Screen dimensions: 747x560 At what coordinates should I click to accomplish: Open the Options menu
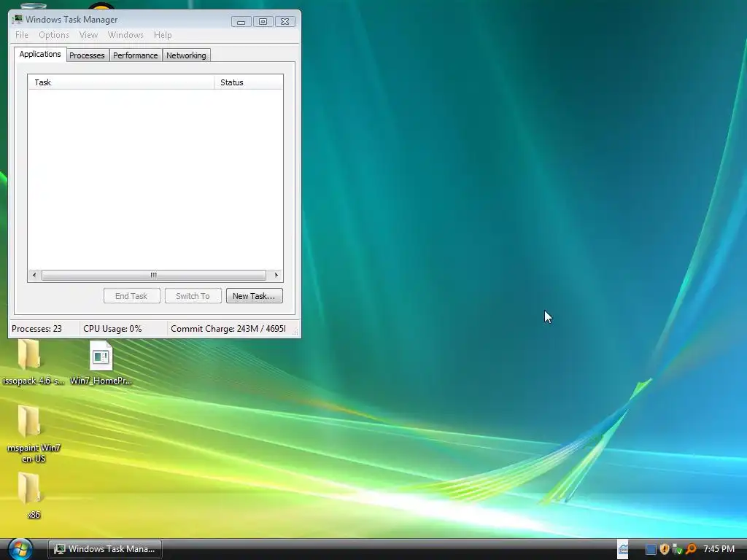pyautogui.click(x=54, y=35)
